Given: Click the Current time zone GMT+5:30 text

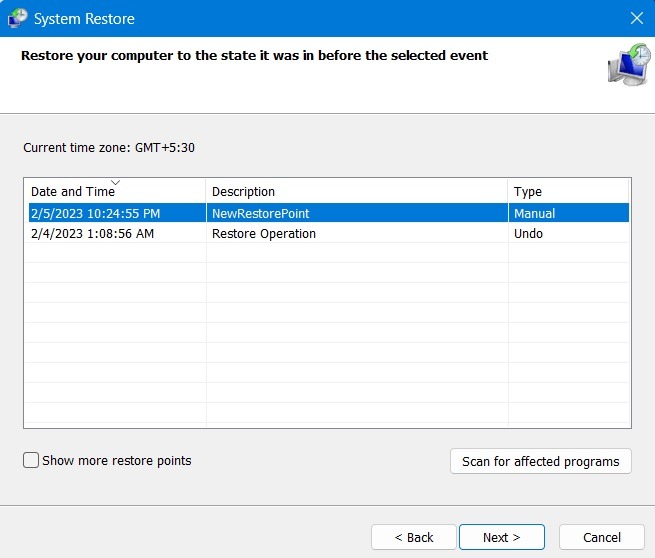Looking at the screenshot, I should [109, 147].
